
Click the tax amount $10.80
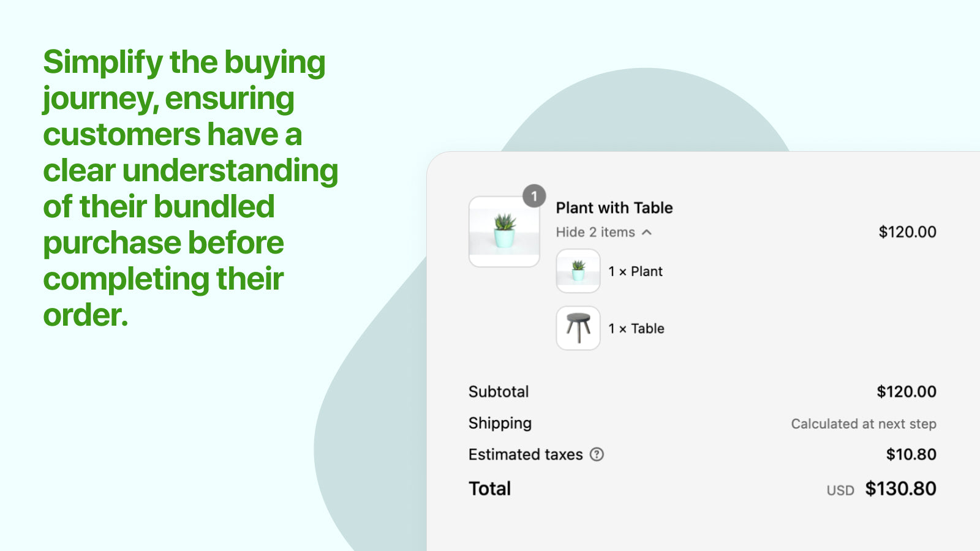pos(911,454)
